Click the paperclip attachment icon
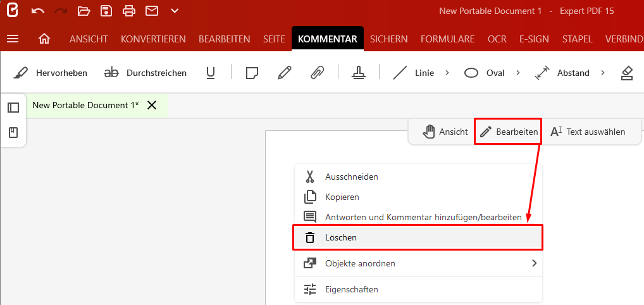Viewport: 644px width, 305px height. (317, 73)
